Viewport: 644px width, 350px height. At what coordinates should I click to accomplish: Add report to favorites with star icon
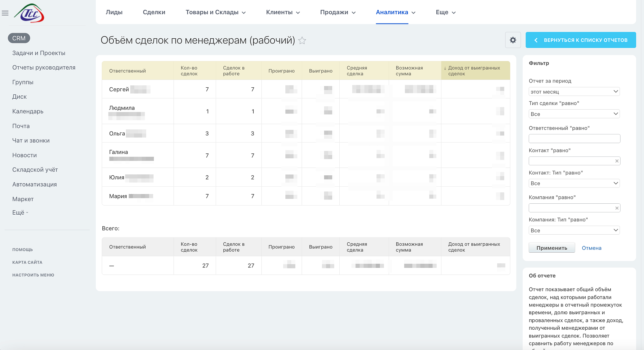pyautogui.click(x=302, y=41)
